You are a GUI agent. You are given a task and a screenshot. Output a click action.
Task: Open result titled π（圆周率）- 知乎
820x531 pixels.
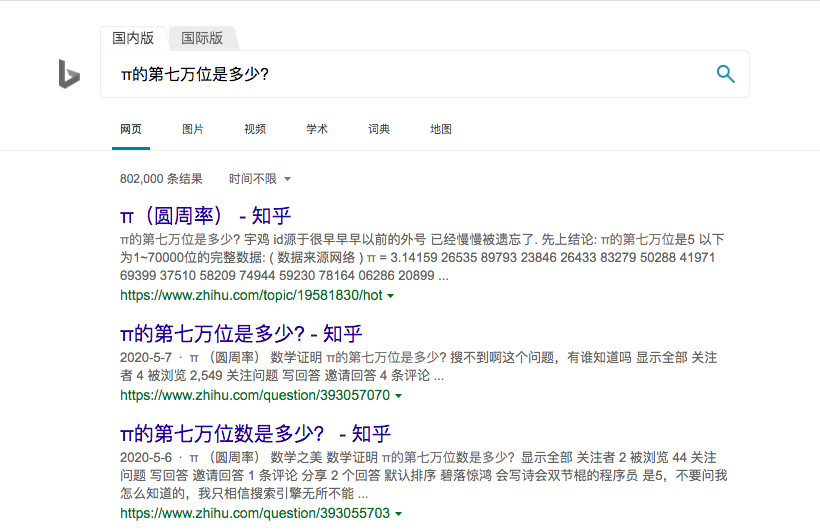point(205,216)
